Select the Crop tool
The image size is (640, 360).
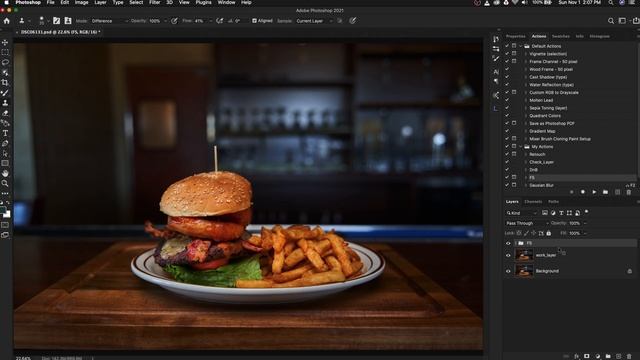[5, 82]
